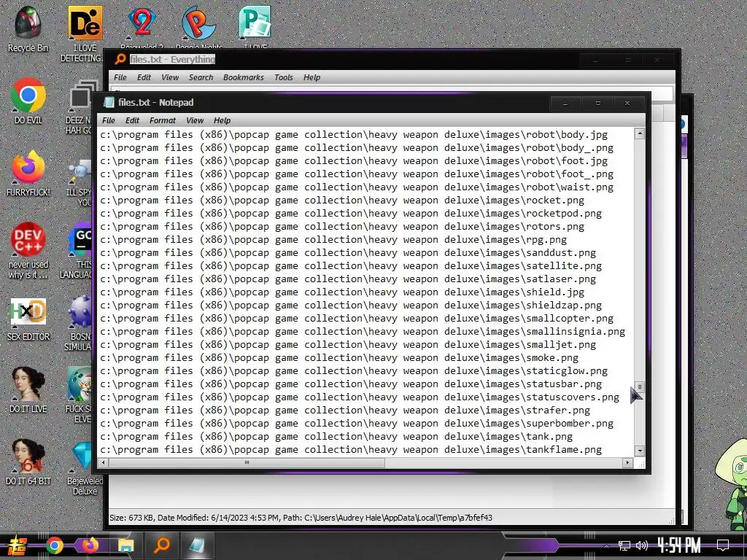Click Notepad's horizontal scroll right arrow
Image resolution: width=747 pixels, height=560 pixels.
(x=627, y=462)
